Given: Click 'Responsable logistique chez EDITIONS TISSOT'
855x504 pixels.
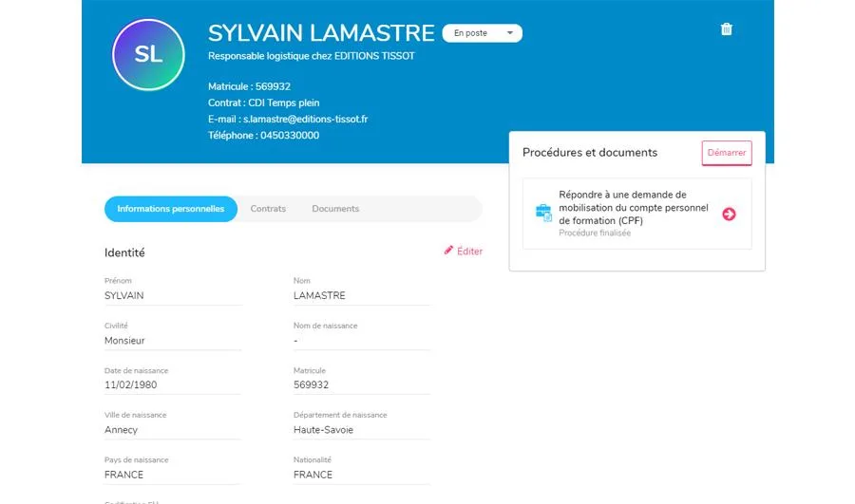Looking at the screenshot, I should tap(312, 56).
